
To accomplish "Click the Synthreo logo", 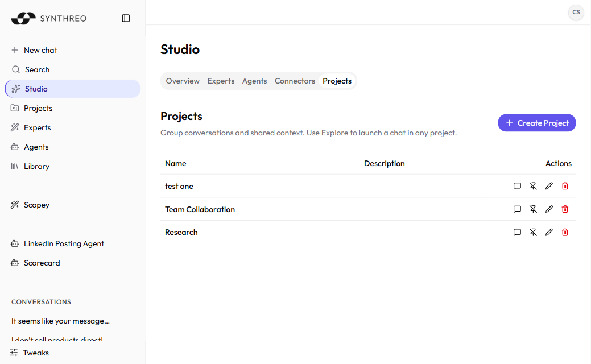I will click(49, 18).
